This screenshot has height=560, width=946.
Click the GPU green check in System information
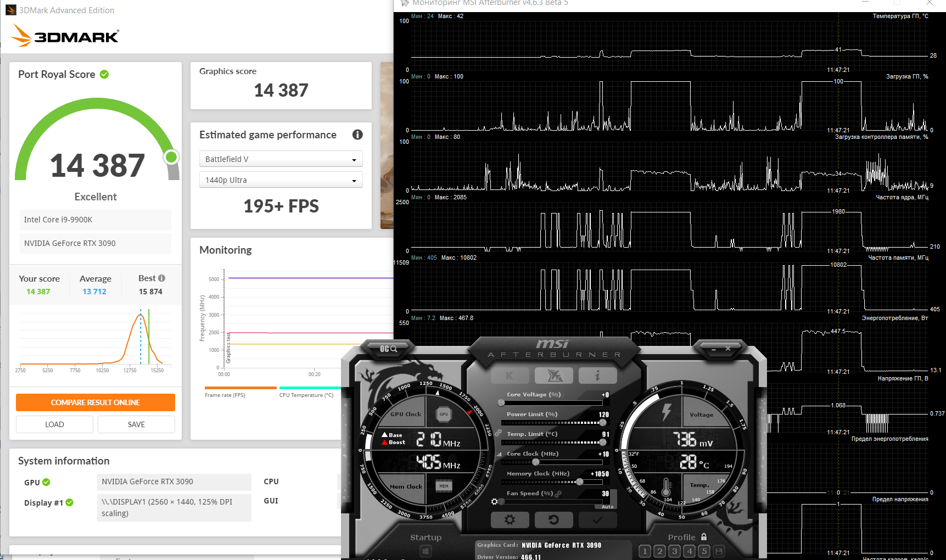pos(46,482)
